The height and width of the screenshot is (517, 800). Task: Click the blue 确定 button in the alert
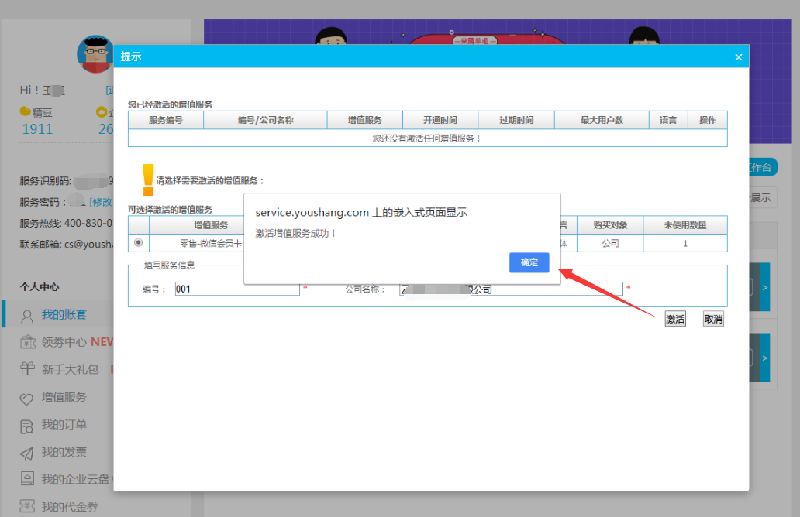point(529,262)
